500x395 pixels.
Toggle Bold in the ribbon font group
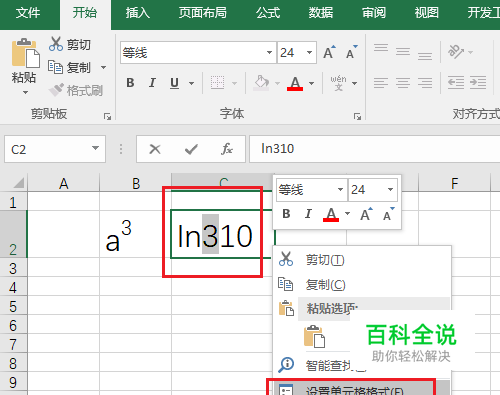point(130,83)
